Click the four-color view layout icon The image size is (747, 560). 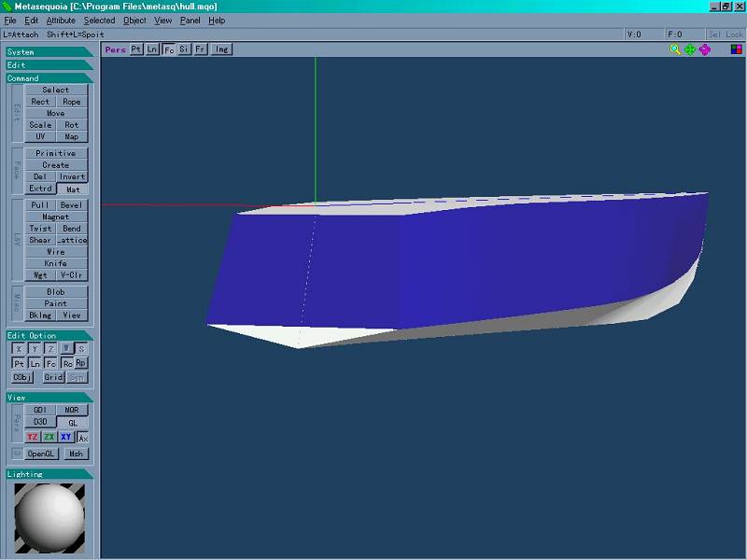point(736,49)
